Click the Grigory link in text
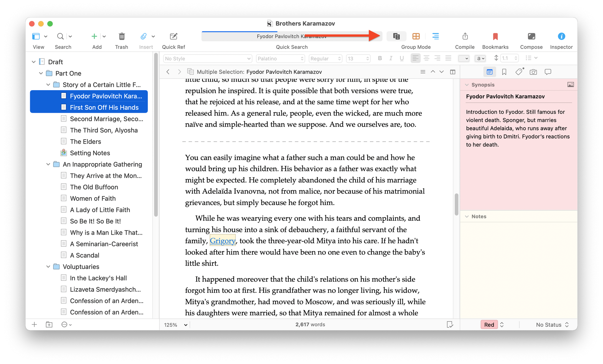 (223, 241)
